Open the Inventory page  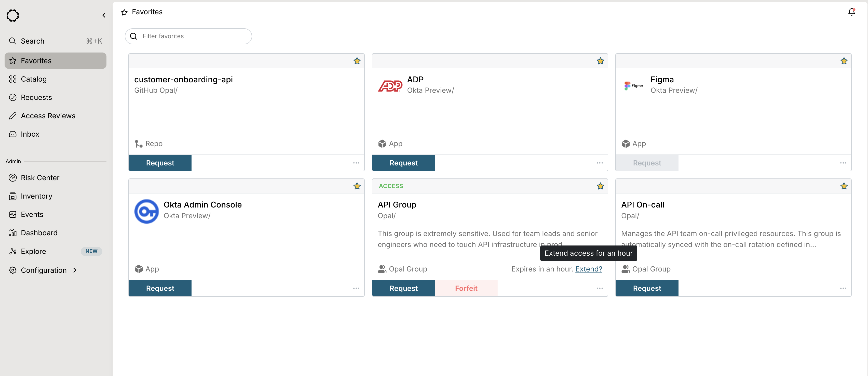pos(36,196)
